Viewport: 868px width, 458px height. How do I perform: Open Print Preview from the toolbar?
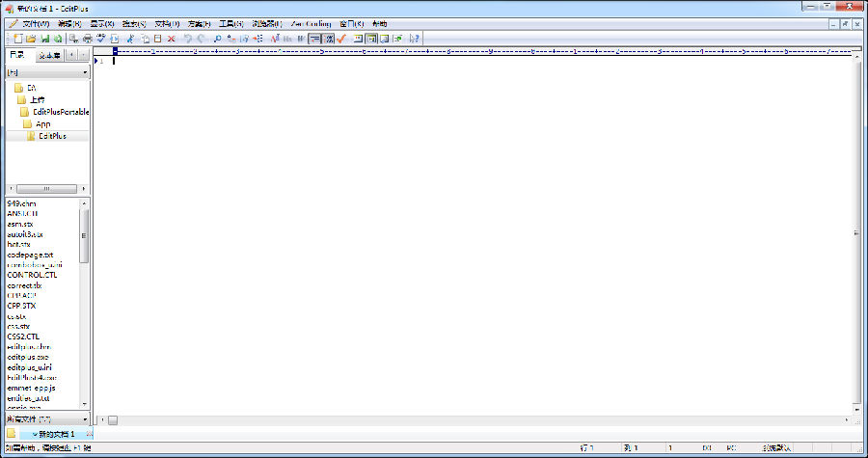73,39
